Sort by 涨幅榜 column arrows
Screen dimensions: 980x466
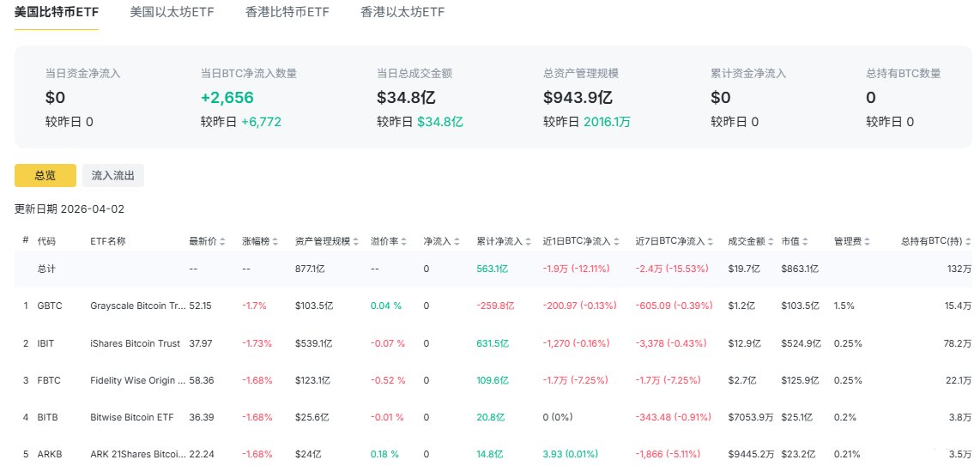click(275, 241)
